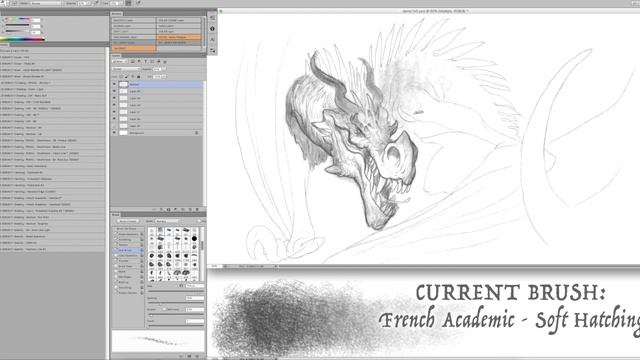This screenshot has height=360, width=640.
Task: Click the color spectrum bar in Color panel
Action: coord(22,39)
